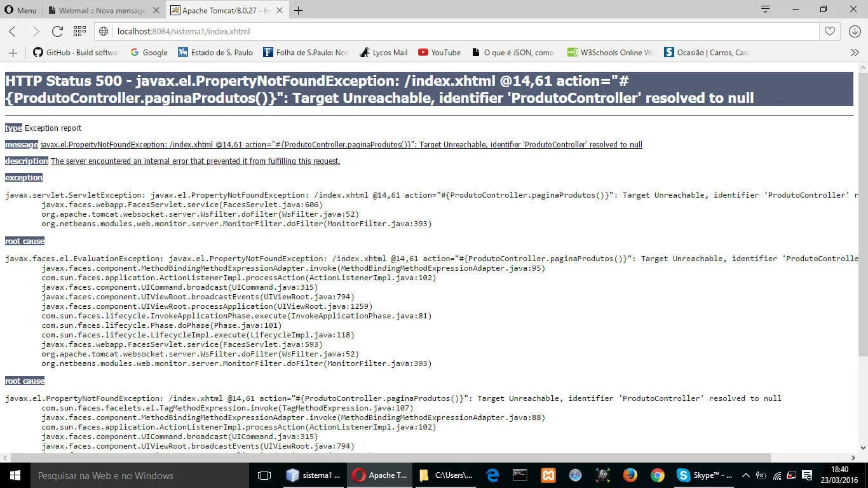
Task: Reload the current page
Action: (57, 32)
